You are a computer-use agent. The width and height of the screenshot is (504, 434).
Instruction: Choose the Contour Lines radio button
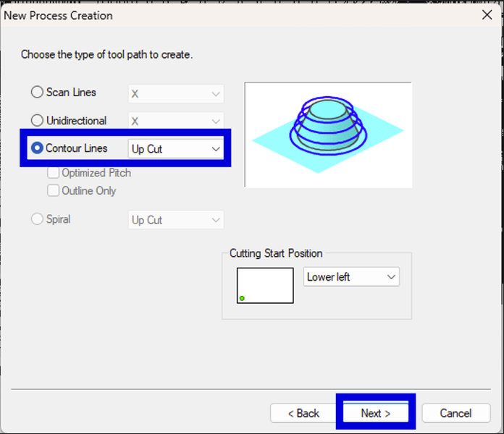(37, 148)
